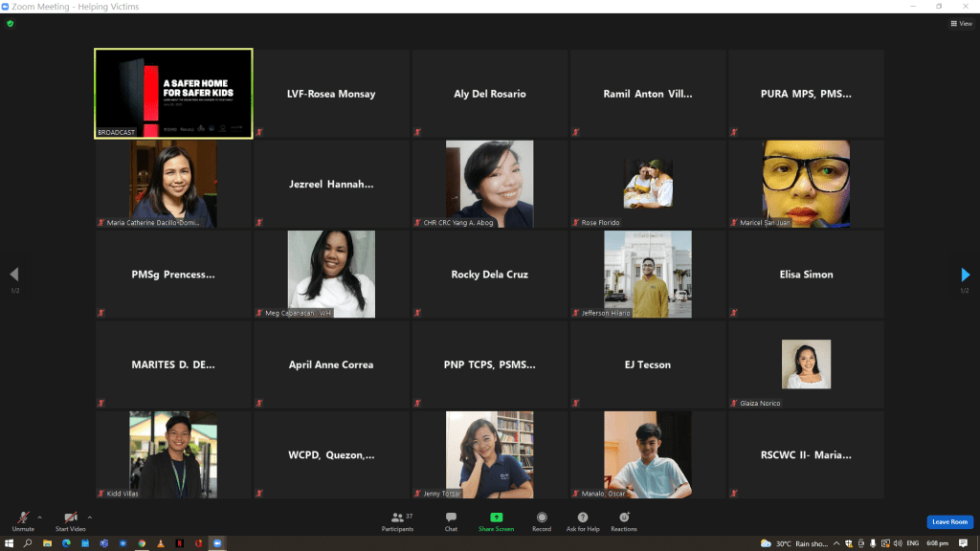Image resolution: width=980 pixels, height=551 pixels.
Task: Click the green Share Screen icon
Action: tap(496, 518)
